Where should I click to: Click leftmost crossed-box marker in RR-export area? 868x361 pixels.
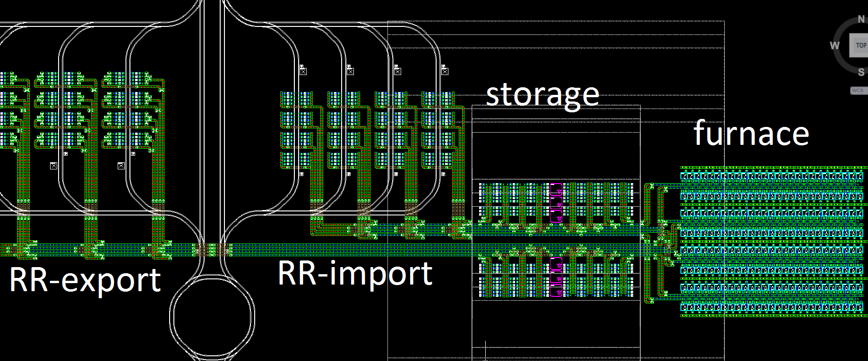coord(53,166)
